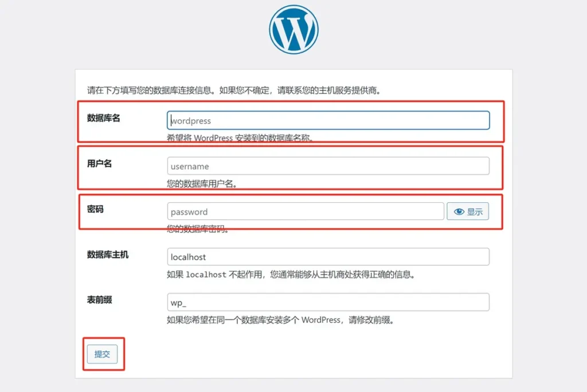Click the WordPress logo at the top

click(293, 29)
